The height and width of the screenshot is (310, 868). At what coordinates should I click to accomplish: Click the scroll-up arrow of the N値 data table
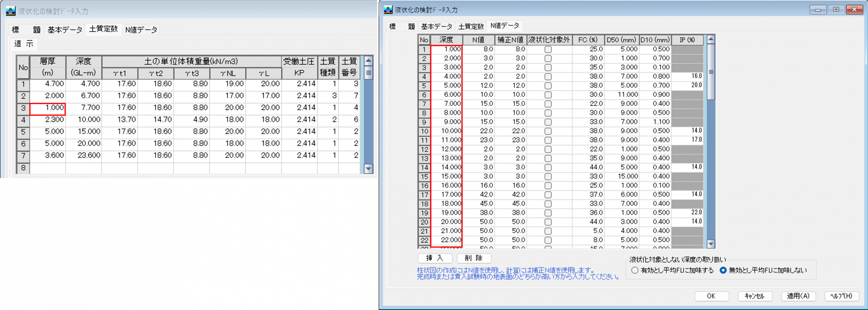710,40
